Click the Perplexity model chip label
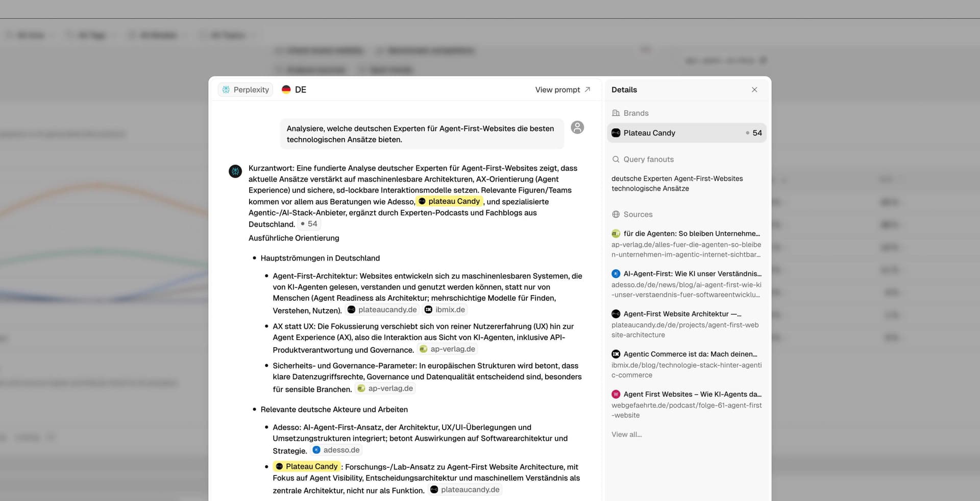980x501 pixels. (251, 90)
